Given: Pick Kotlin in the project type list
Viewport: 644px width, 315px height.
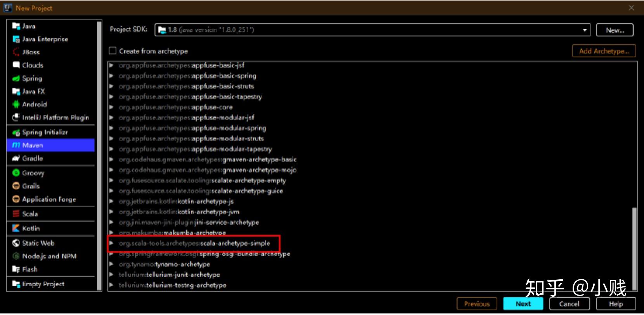Looking at the screenshot, I should [51, 228].
